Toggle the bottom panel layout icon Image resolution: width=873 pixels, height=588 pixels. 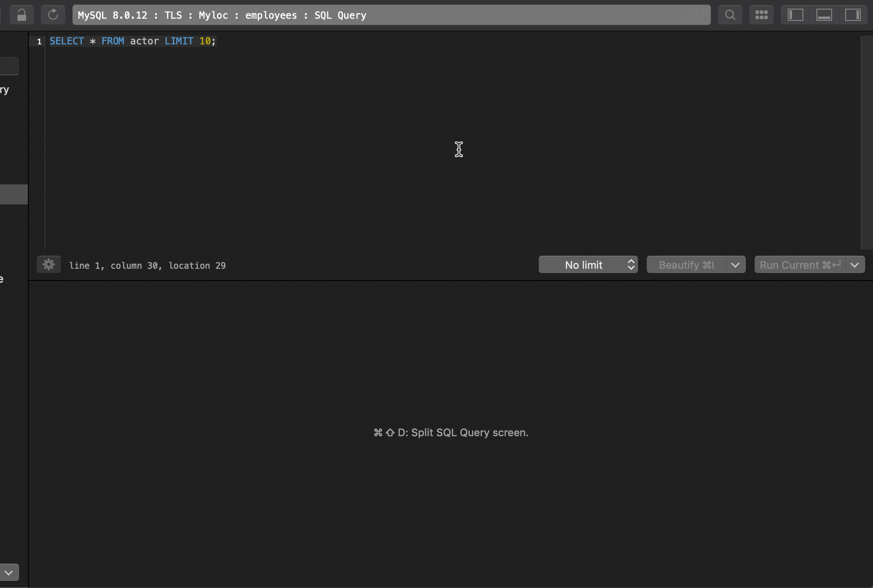[824, 14]
